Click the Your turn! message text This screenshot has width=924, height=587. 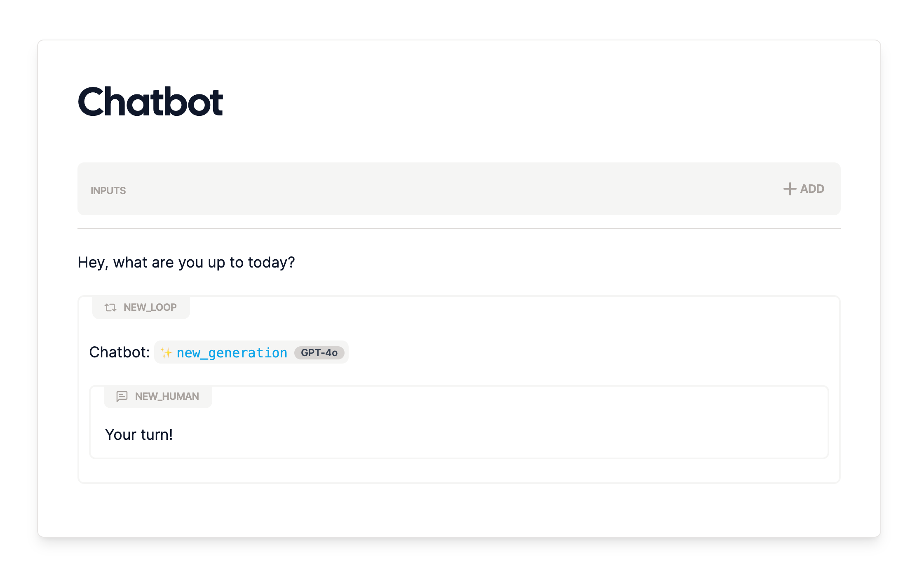tap(139, 434)
